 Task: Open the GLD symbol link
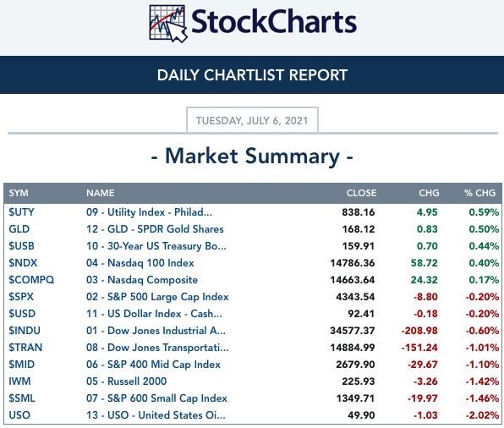[19, 229]
